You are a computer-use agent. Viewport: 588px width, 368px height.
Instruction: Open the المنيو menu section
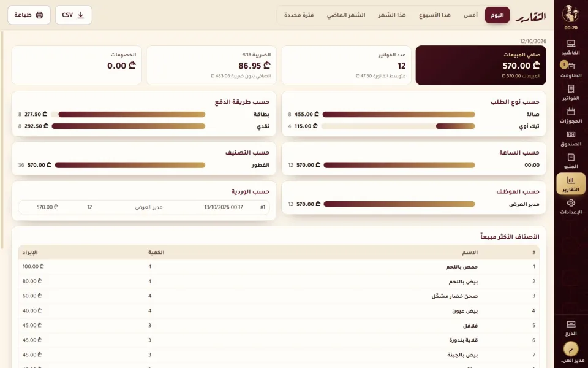571,161
